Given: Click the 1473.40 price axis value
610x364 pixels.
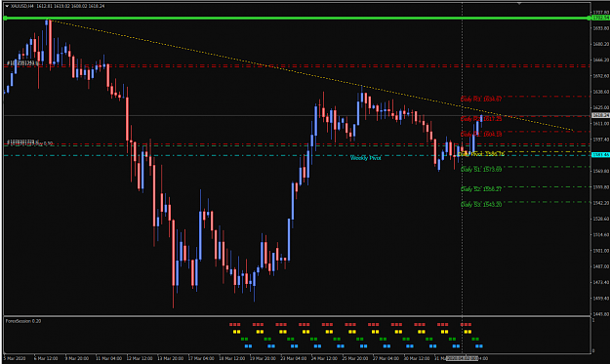Looking at the screenshot, I should (x=601, y=282).
